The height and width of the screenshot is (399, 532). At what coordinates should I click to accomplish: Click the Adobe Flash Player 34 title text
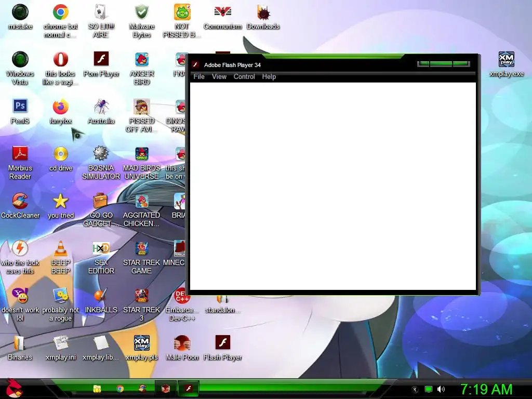pyautogui.click(x=232, y=65)
